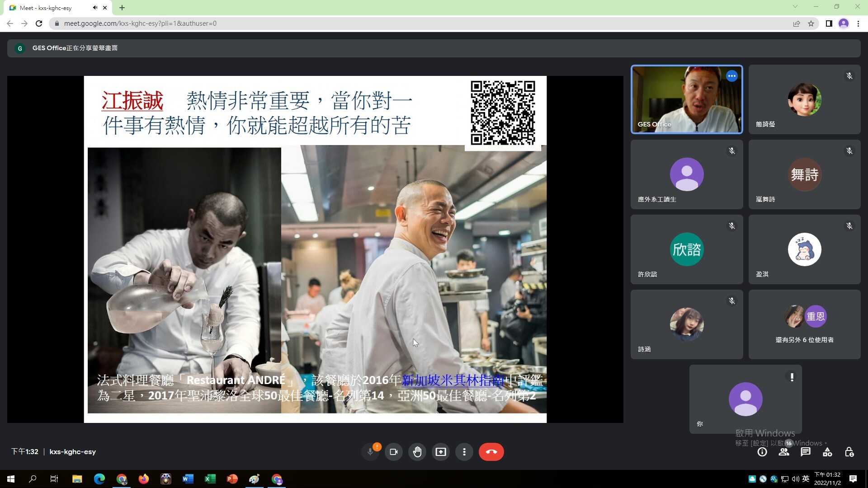The height and width of the screenshot is (488, 868).
Task: Open Windows Start menu
Action: click(x=11, y=479)
